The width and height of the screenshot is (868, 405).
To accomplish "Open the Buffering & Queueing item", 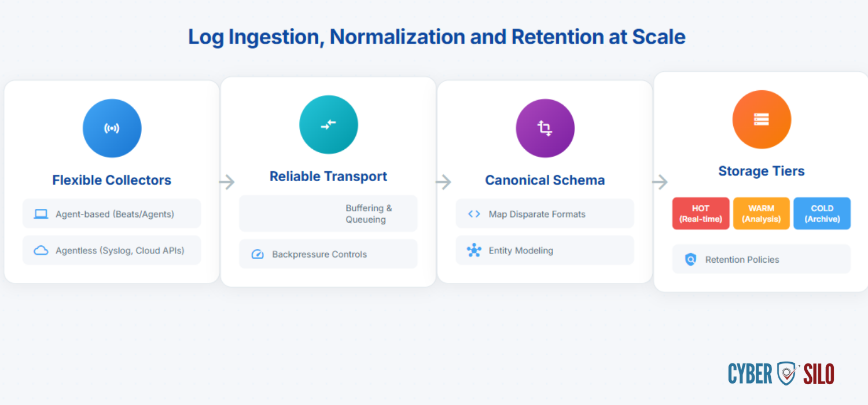I will (328, 213).
